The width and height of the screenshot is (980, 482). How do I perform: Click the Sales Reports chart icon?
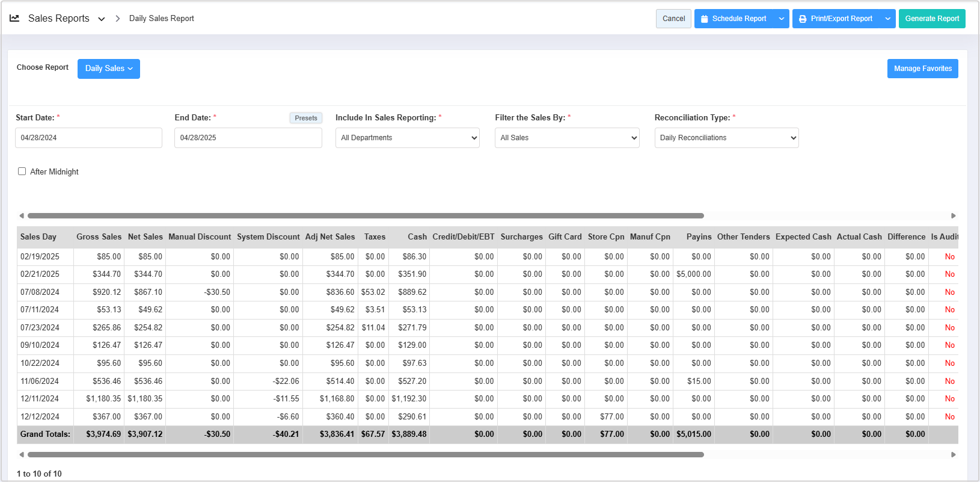14,19
